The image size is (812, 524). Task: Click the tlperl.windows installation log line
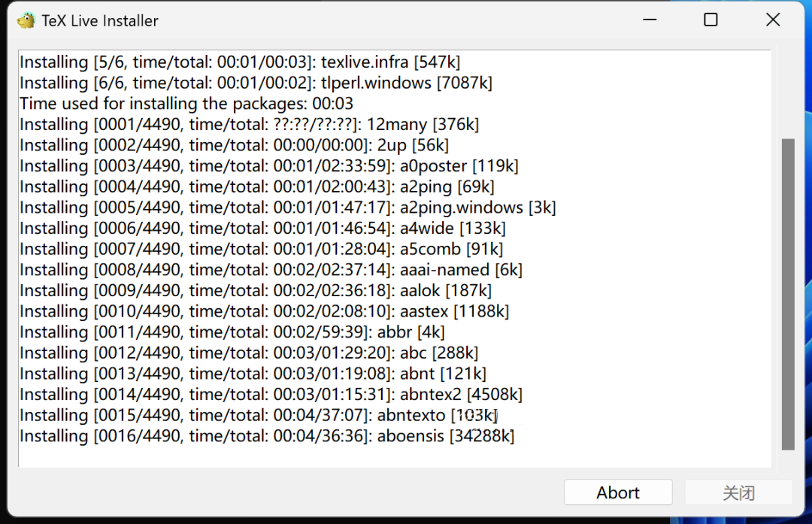[x=256, y=83]
